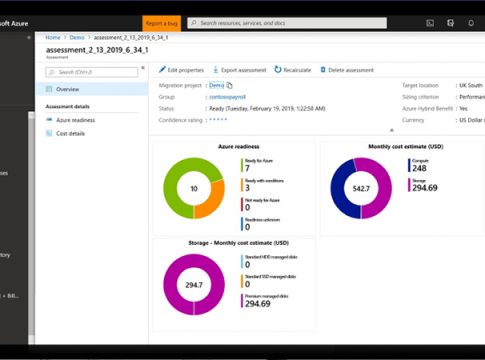Open the contosopayroll group link
The width and height of the screenshot is (485, 360).
(x=227, y=97)
